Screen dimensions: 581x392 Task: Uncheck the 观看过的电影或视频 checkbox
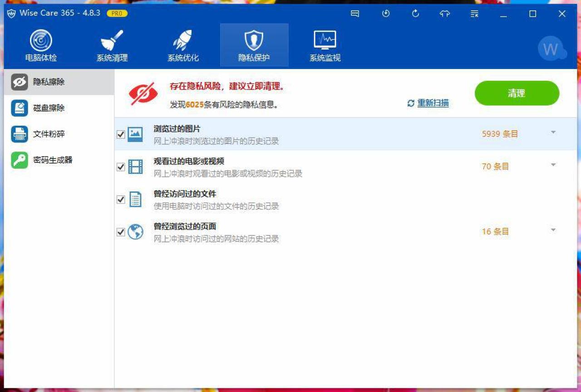pyautogui.click(x=121, y=167)
